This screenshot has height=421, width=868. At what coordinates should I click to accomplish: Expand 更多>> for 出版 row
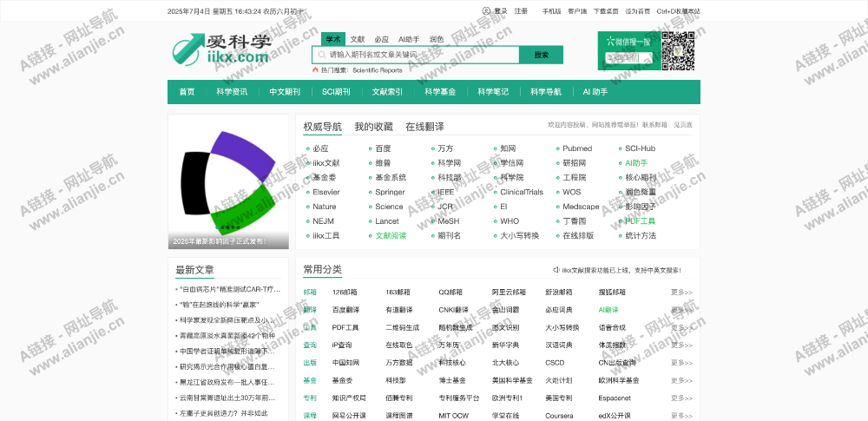pyautogui.click(x=681, y=363)
